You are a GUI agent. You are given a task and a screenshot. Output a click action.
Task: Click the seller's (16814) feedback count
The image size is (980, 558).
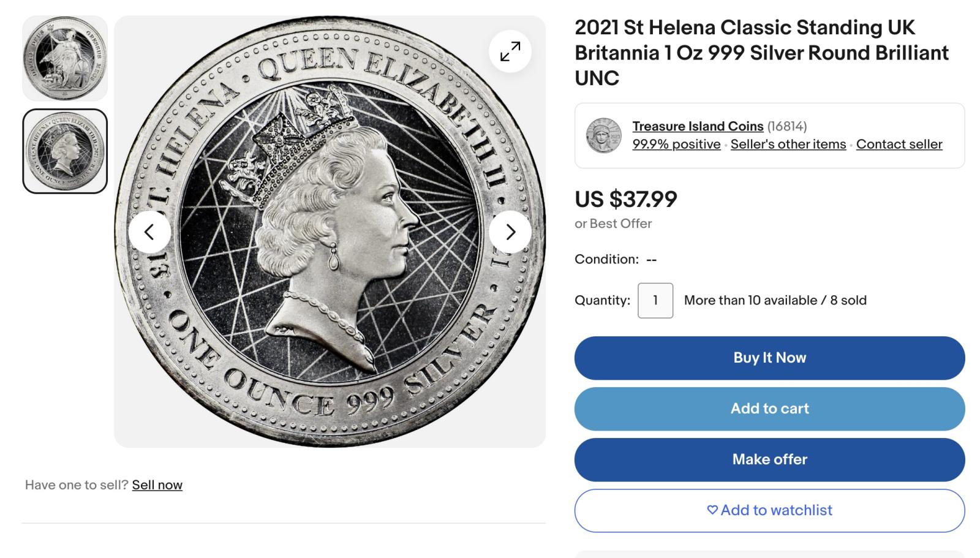(x=787, y=126)
